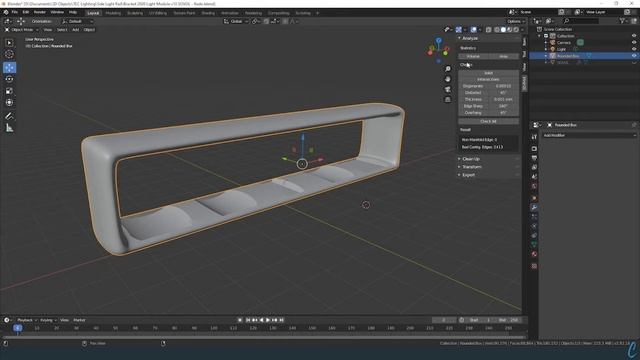This screenshot has width=640, height=360.
Task: Activate the Move tool
Action: [9, 67]
